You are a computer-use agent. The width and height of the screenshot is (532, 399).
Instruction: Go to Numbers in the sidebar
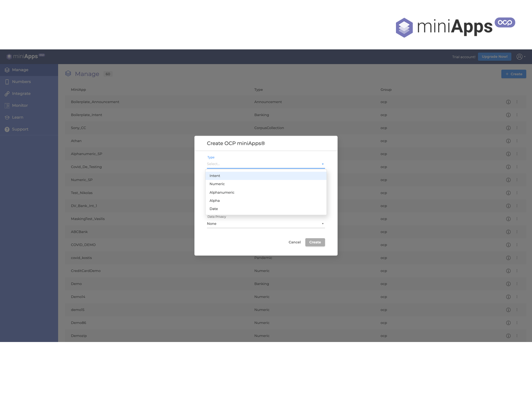(x=29, y=82)
